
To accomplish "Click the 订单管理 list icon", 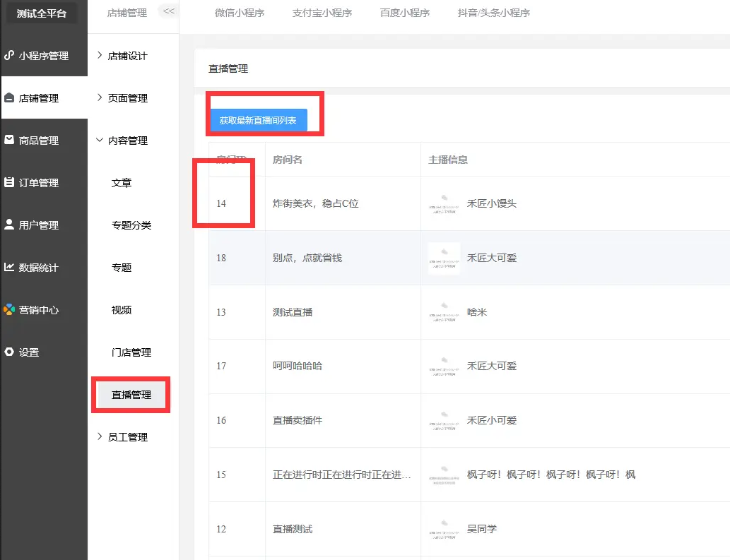I will [9, 182].
